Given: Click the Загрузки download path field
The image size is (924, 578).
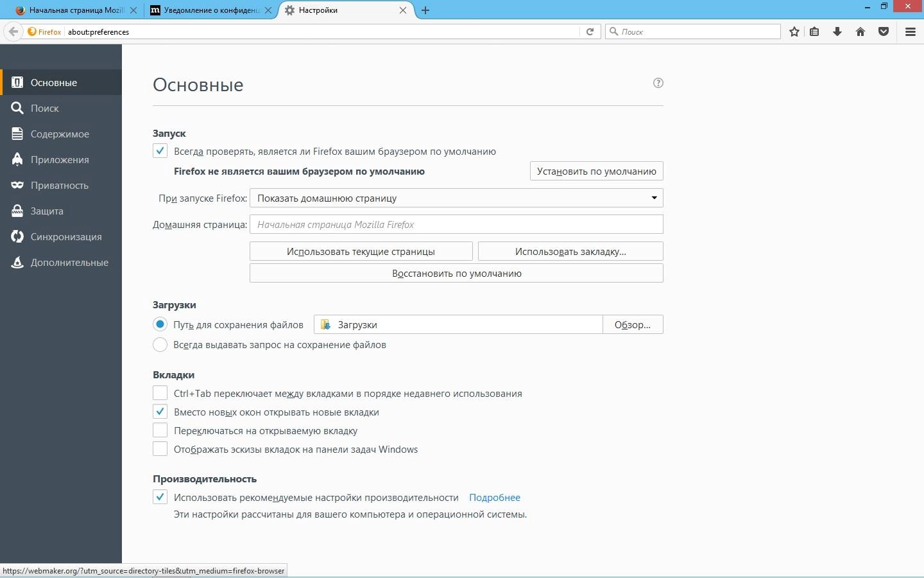Looking at the screenshot, I should (458, 324).
